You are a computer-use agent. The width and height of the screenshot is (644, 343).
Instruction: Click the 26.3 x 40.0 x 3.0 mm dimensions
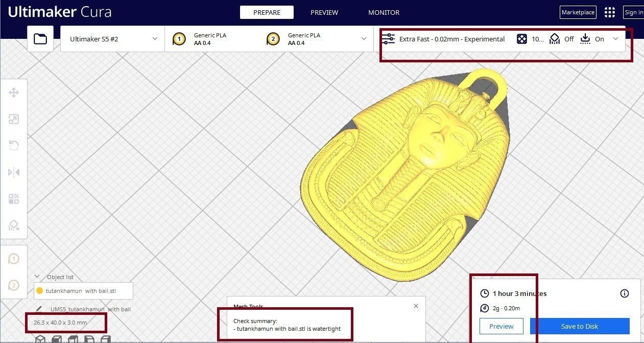60,323
